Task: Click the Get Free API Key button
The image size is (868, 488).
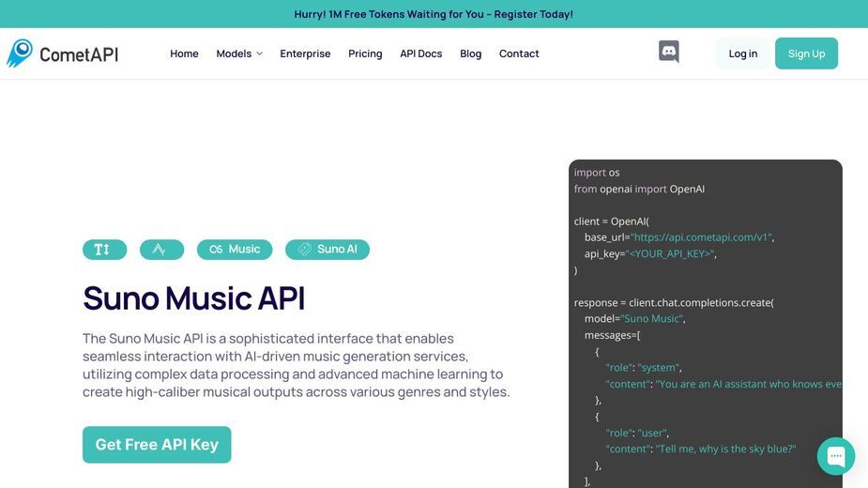Action: click(157, 444)
